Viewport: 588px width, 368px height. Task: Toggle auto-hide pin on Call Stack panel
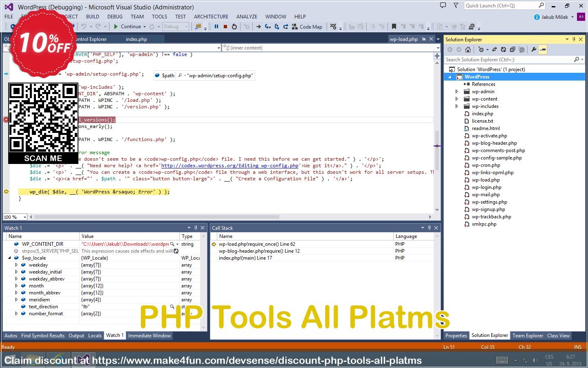(429, 228)
